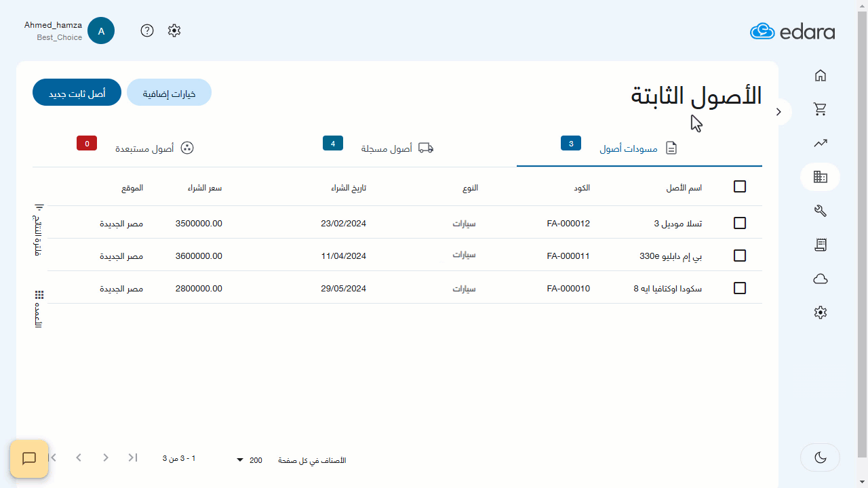Open the cloud icon in sidebar

(820, 279)
